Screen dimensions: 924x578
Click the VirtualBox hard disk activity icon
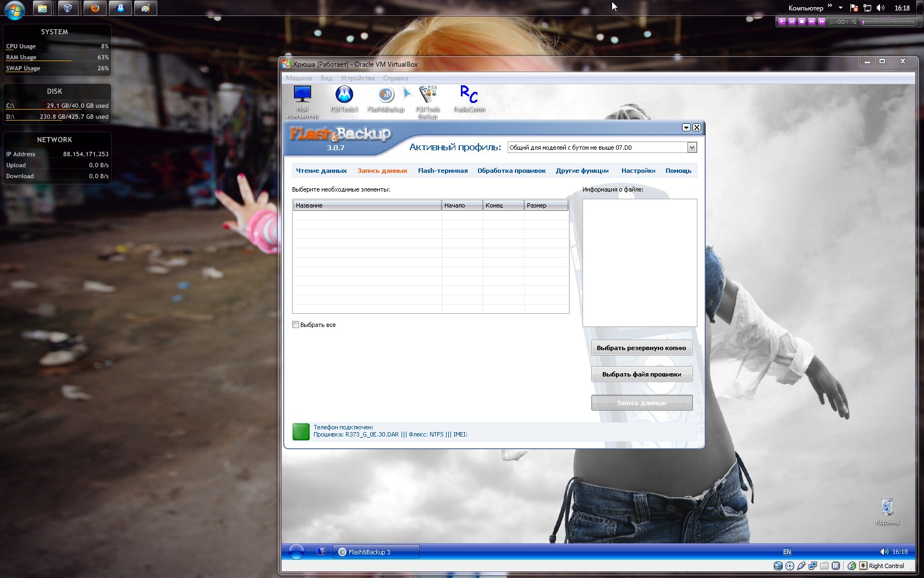click(778, 566)
